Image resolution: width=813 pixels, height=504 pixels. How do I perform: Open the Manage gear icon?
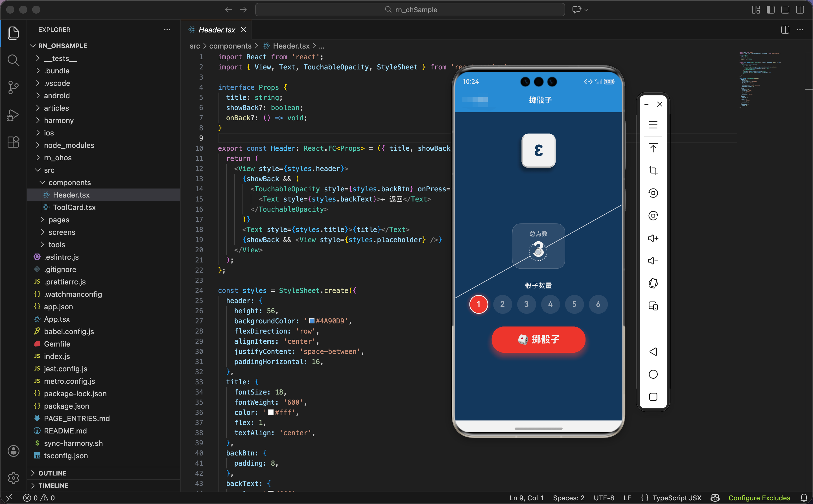coord(13,478)
